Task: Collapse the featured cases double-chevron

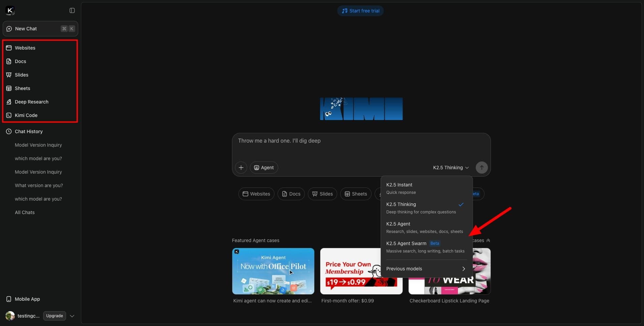Action: click(x=488, y=240)
